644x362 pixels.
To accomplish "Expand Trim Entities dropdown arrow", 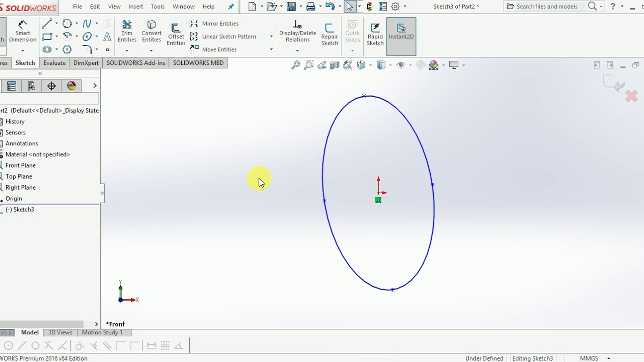I will click(x=127, y=50).
